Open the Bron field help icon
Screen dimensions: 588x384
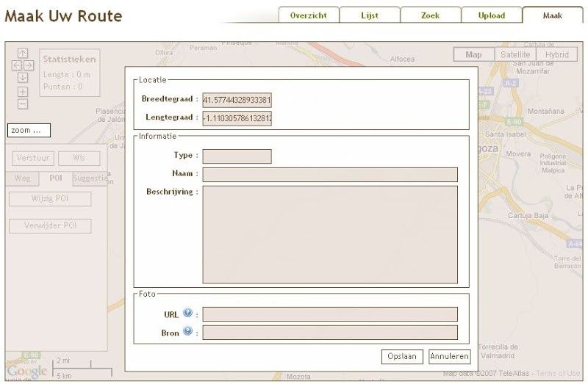(188, 331)
